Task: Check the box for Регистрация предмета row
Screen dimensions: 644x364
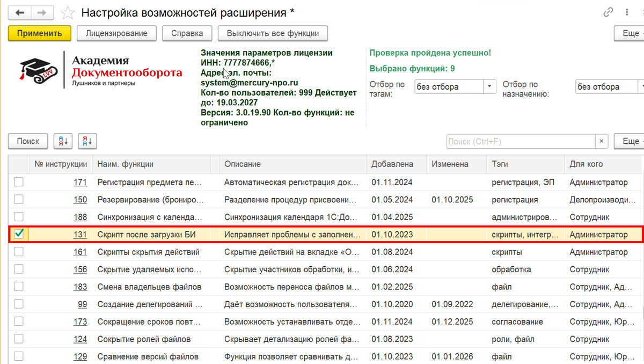Action: 19,182
